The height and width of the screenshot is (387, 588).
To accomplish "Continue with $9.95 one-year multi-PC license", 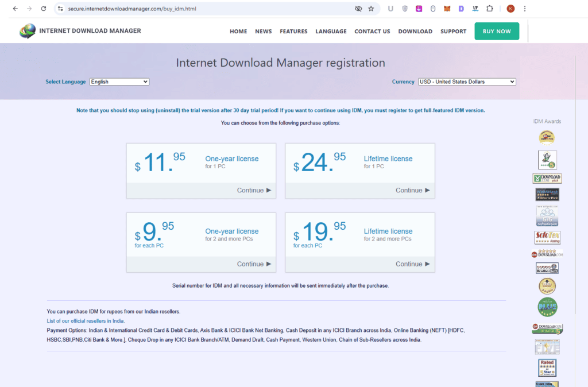I will [x=254, y=264].
